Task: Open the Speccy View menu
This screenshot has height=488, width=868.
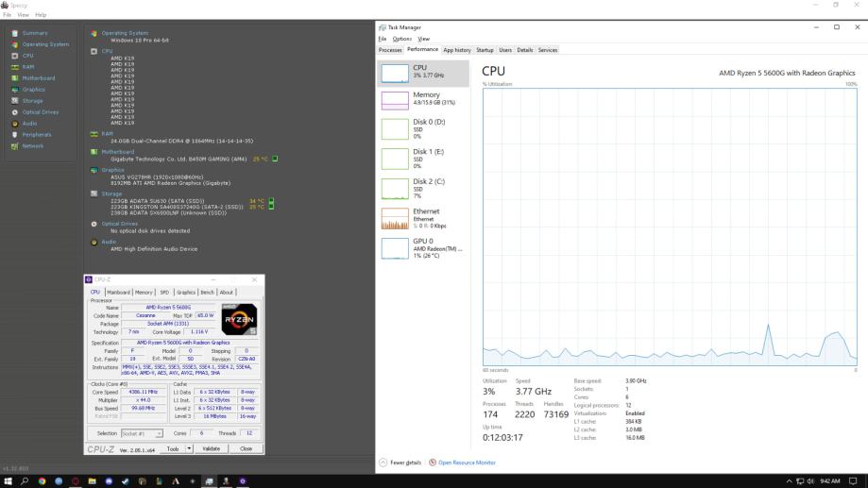Action: tap(24, 15)
